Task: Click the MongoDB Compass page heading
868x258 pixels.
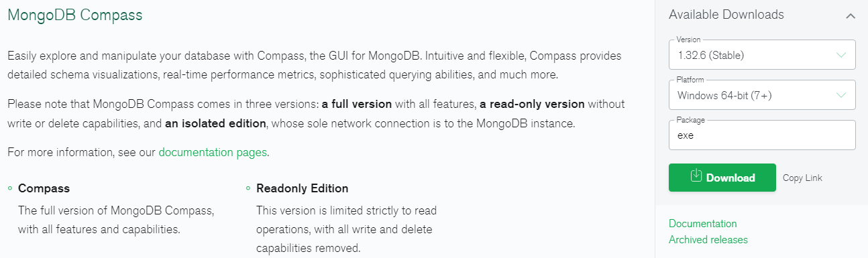Action: pos(75,15)
